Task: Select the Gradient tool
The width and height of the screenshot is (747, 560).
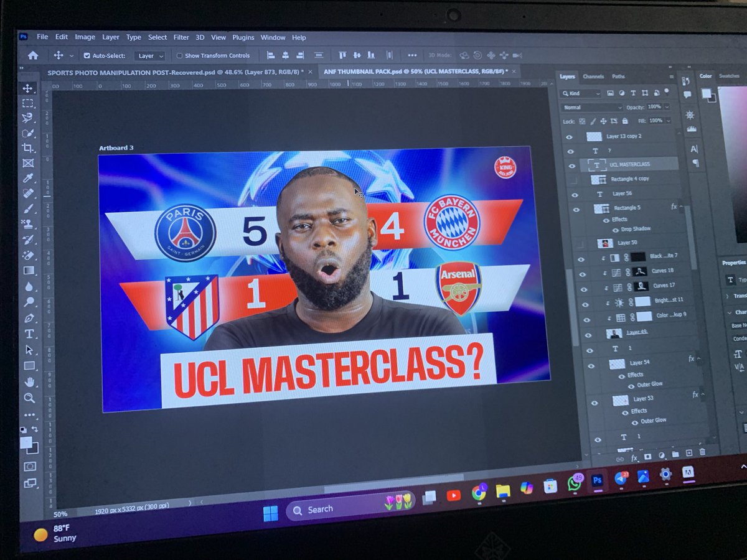Action: [29, 271]
